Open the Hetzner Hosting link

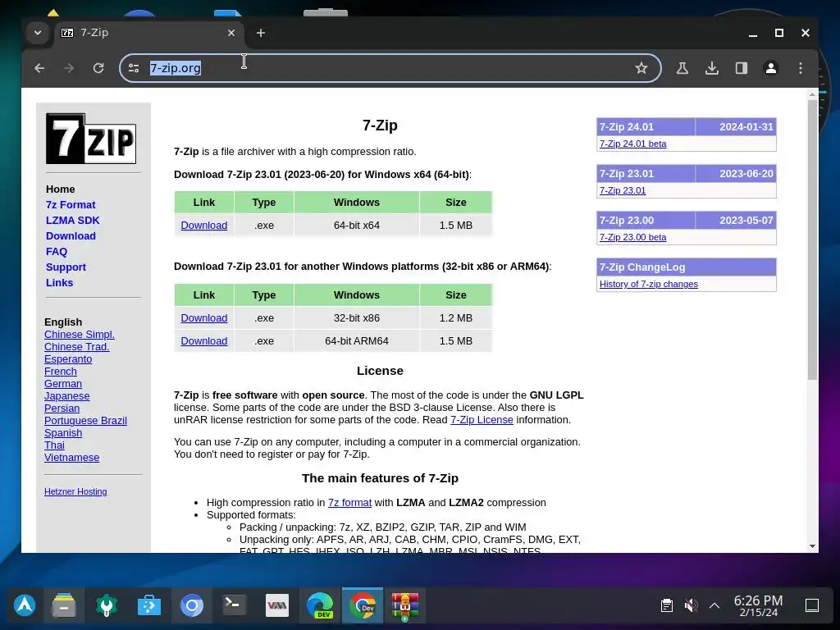pyautogui.click(x=75, y=492)
